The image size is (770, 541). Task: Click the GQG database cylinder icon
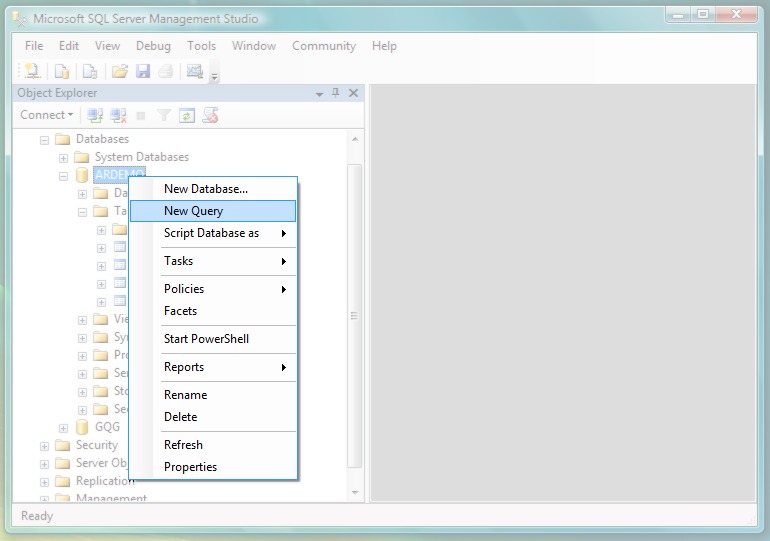click(82, 427)
